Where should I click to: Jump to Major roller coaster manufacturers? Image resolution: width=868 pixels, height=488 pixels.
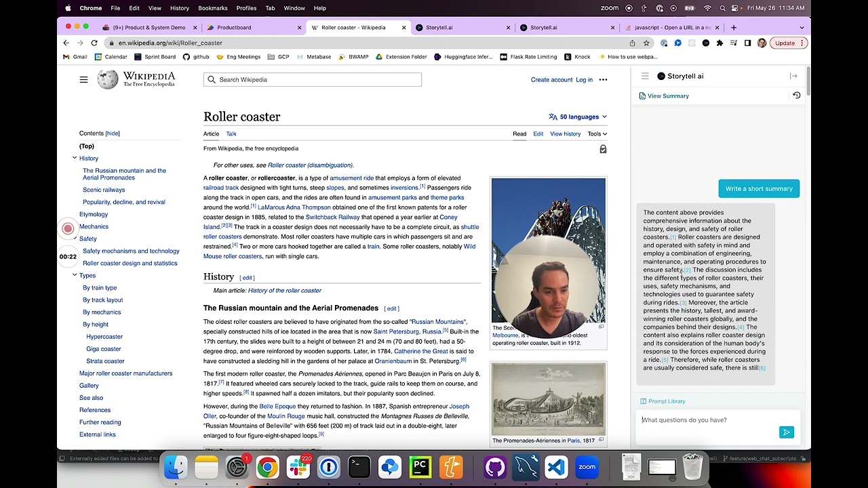tap(125, 373)
